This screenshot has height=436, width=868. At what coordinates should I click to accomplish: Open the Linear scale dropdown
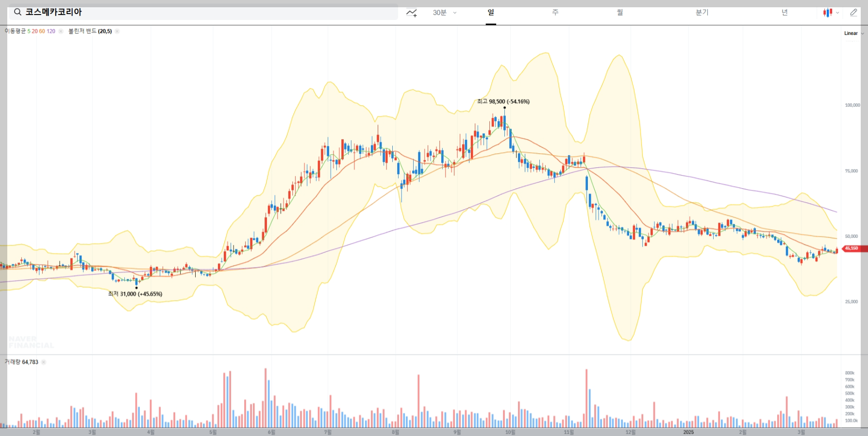tap(854, 33)
